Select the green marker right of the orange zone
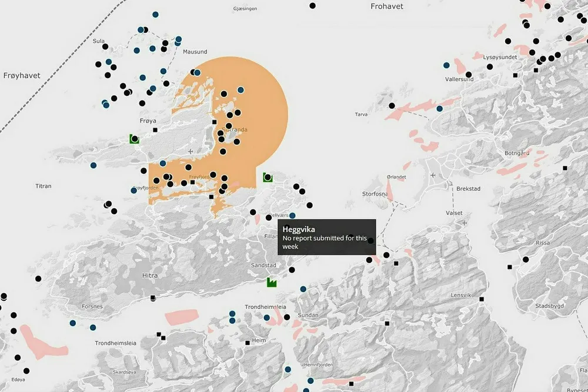 pos(268,177)
